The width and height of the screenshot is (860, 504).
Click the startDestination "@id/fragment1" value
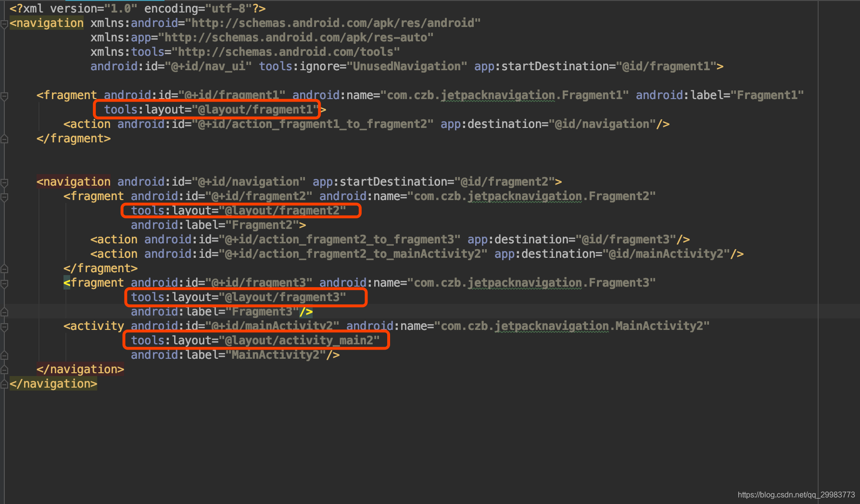(666, 66)
